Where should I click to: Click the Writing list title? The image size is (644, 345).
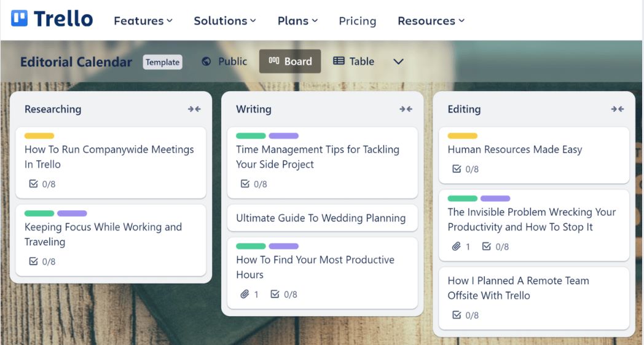(253, 109)
